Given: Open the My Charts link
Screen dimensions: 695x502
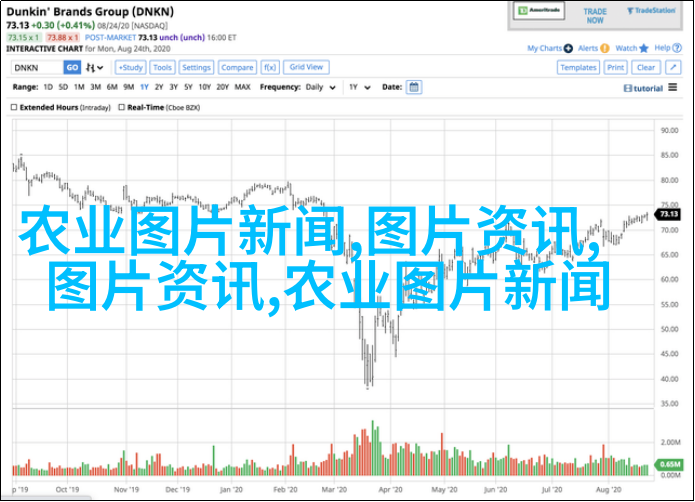Looking at the screenshot, I should 544,48.
